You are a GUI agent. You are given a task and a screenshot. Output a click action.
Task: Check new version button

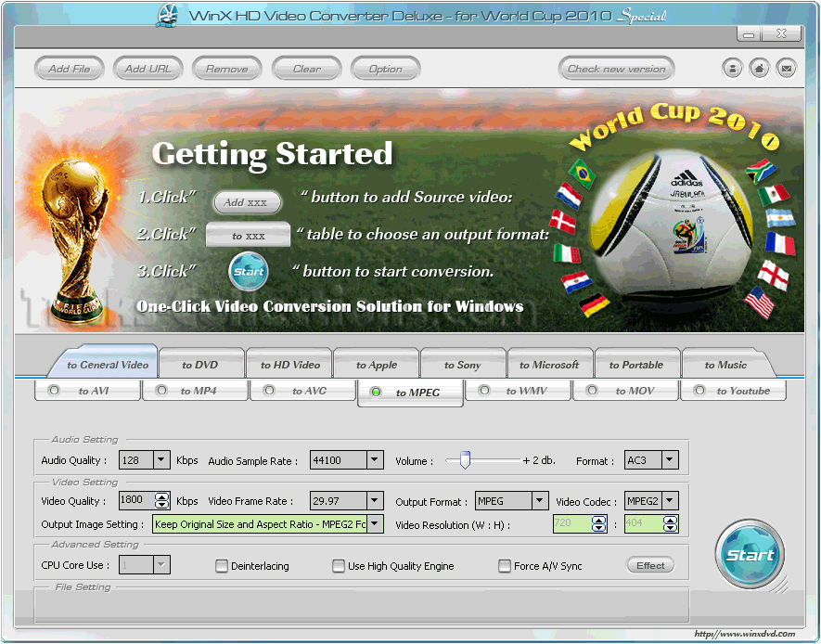click(x=616, y=69)
